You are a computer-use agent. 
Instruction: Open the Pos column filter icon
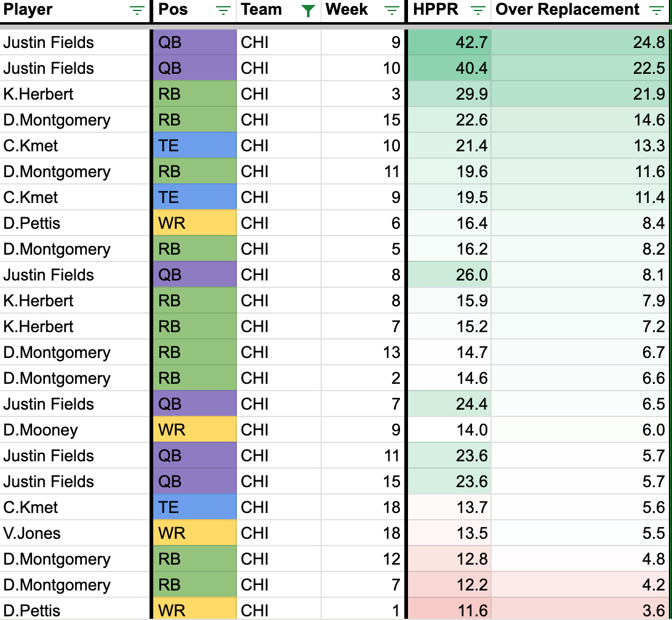coord(224,10)
